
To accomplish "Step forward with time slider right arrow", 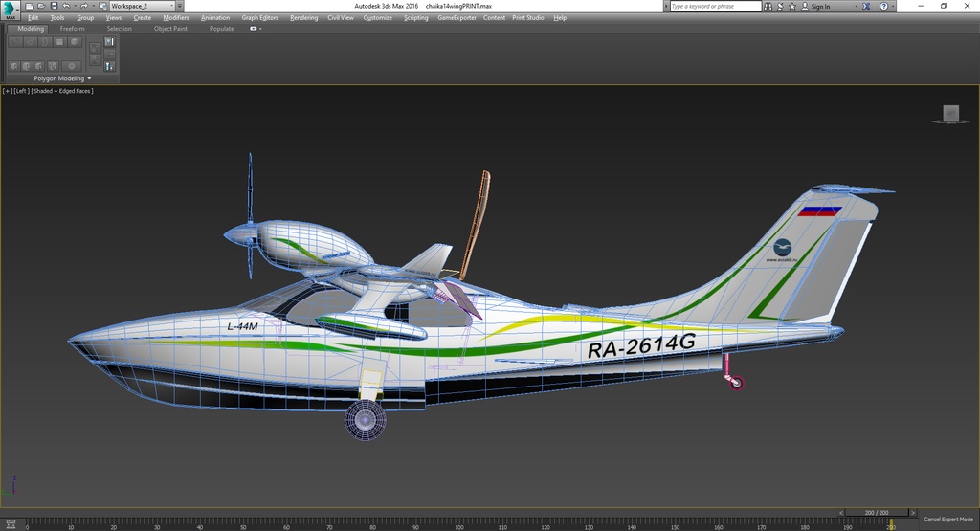I will pyautogui.click(x=912, y=513).
